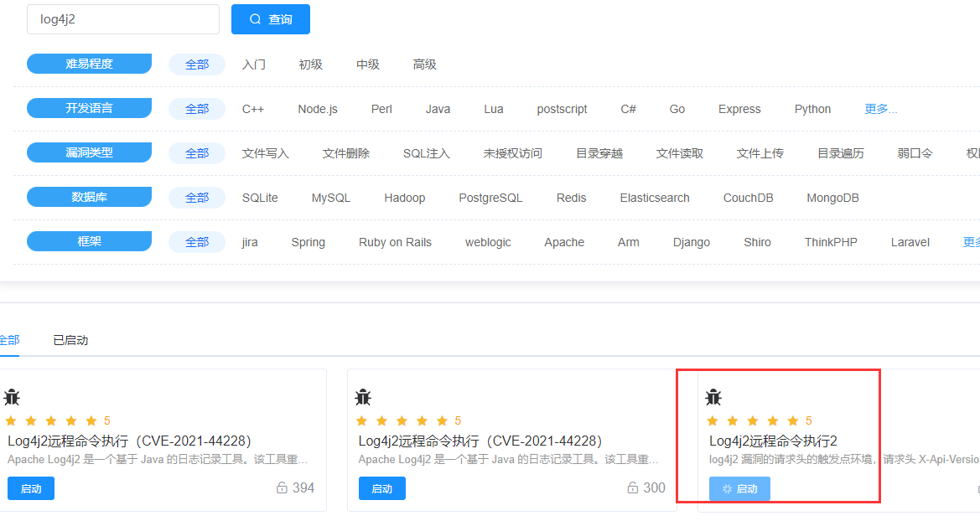Filter framework by weblogic
Image resolution: width=980 pixels, height=526 pixels.
point(488,242)
